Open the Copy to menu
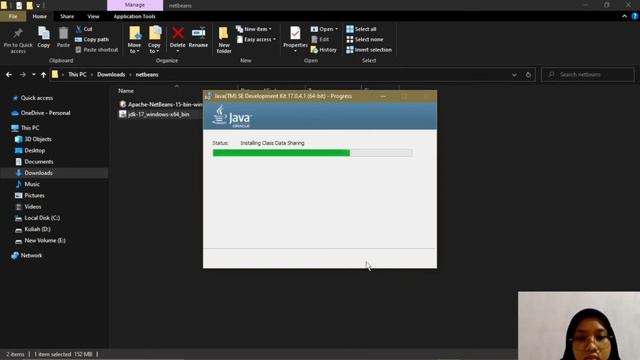This screenshot has height=360, width=640. 154,40
